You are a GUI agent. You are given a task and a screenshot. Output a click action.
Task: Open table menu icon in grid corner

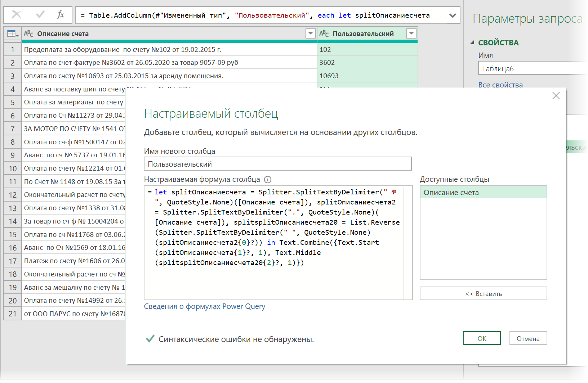click(x=13, y=33)
